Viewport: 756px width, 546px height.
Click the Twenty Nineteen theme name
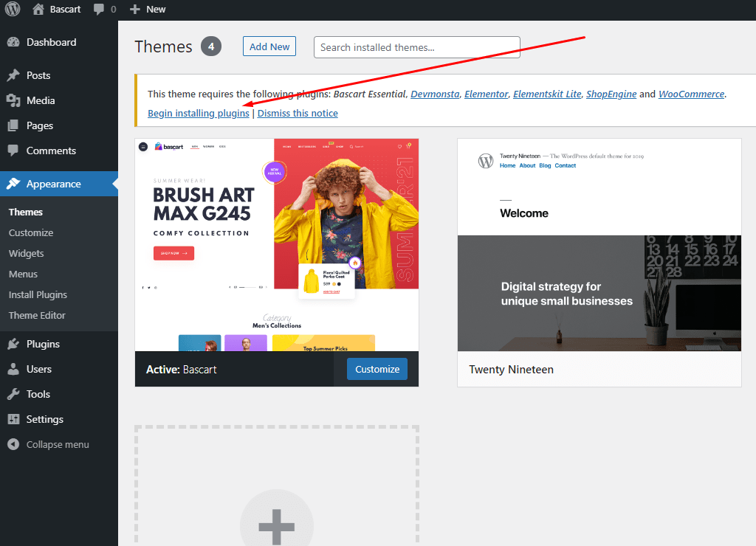pyautogui.click(x=511, y=370)
